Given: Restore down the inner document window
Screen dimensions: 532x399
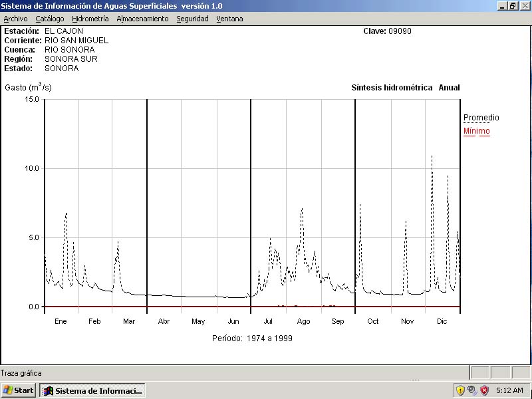Looking at the screenshot, I should click(513, 6).
